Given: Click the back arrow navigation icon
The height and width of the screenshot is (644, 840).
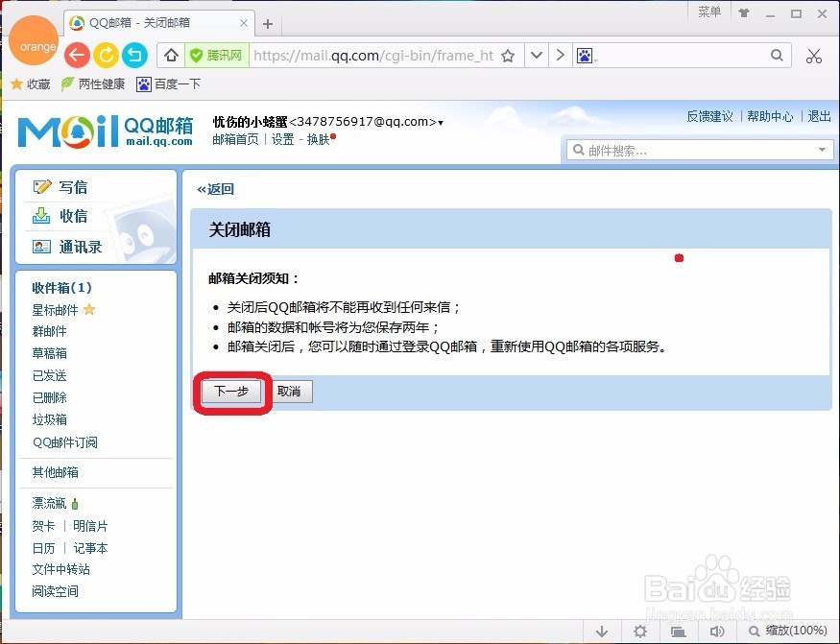Looking at the screenshot, I should [x=77, y=56].
